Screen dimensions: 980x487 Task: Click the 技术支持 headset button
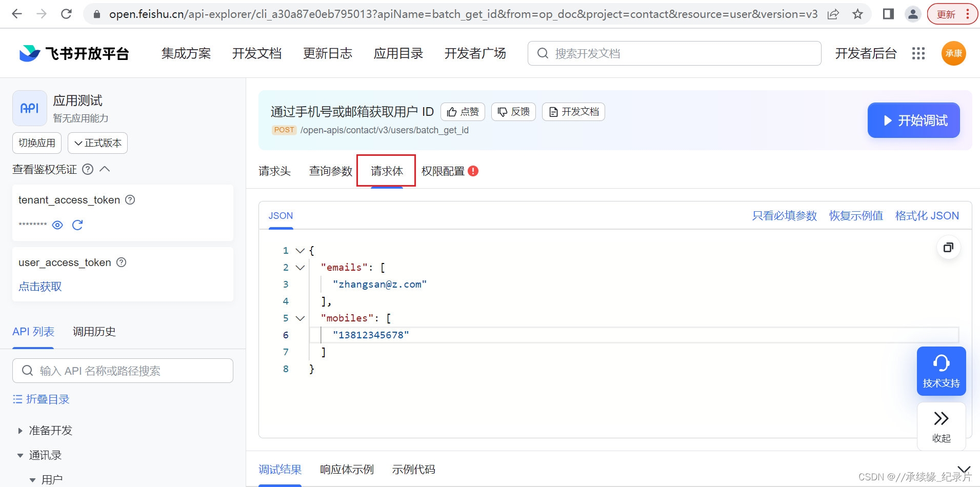(942, 371)
